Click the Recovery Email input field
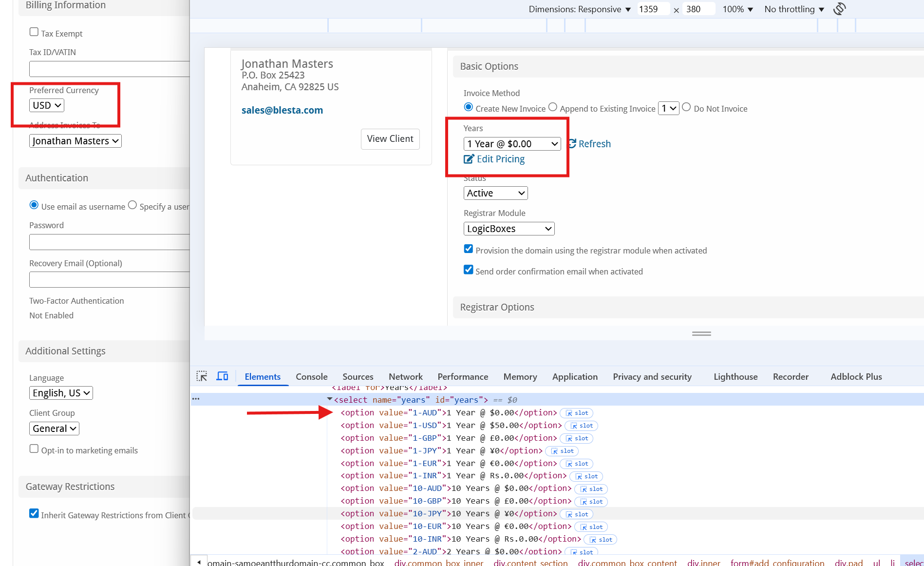 [x=110, y=279]
